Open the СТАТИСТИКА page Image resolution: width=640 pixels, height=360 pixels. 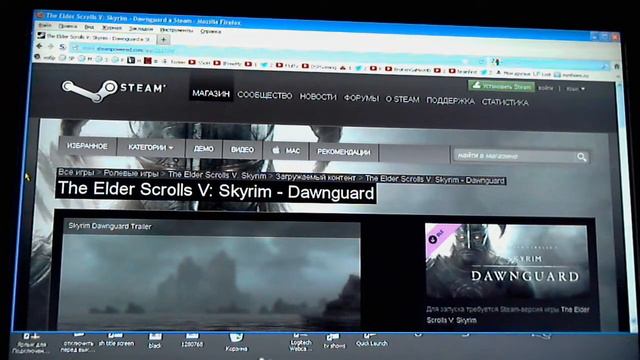point(505,102)
